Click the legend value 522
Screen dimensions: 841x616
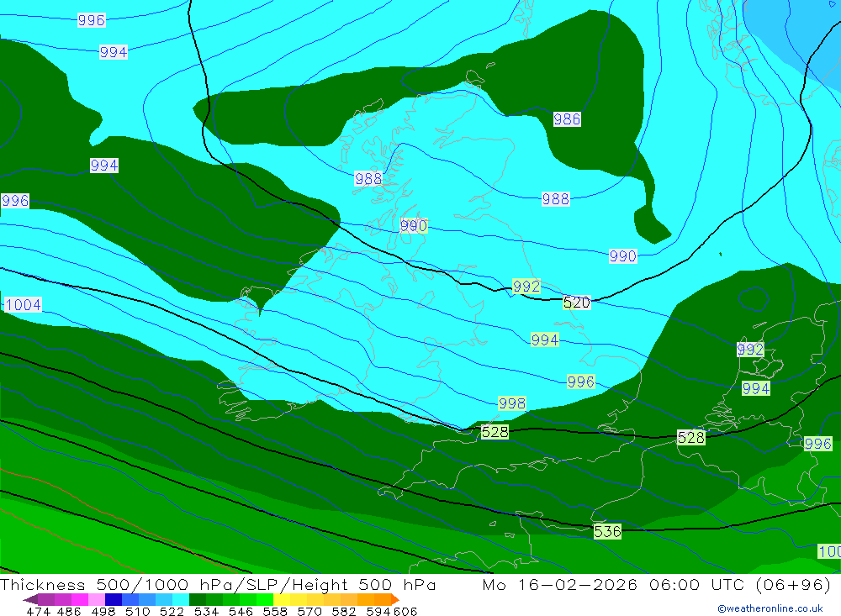click(172, 611)
